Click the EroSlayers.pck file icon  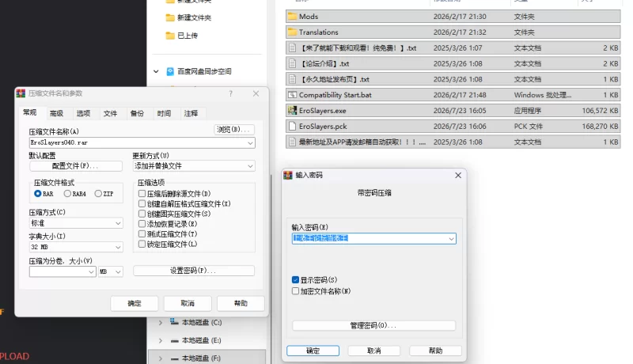pos(292,127)
